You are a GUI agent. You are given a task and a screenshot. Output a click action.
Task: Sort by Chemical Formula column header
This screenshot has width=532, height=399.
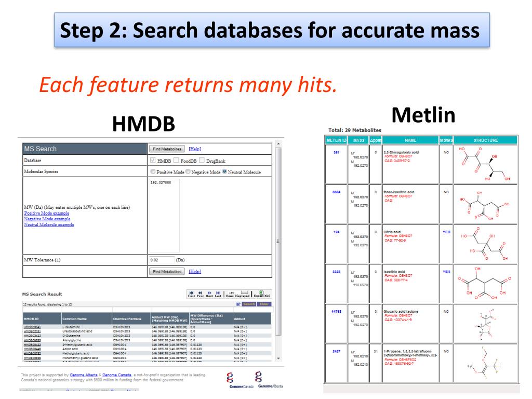pyautogui.click(x=131, y=319)
